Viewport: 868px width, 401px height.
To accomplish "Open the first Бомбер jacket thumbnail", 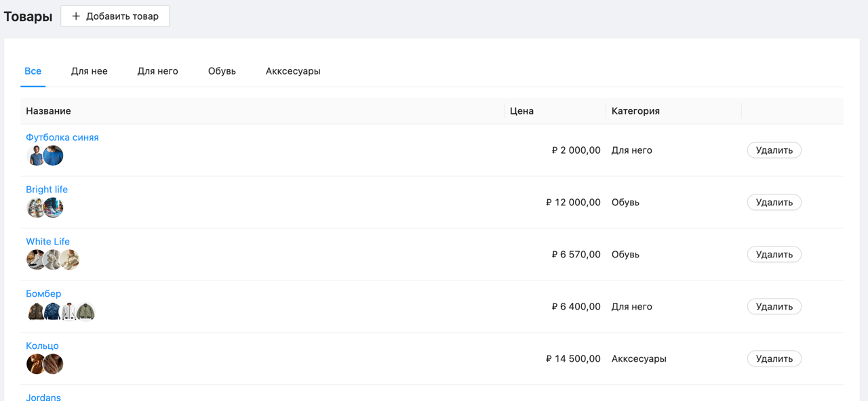I will (35, 312).
